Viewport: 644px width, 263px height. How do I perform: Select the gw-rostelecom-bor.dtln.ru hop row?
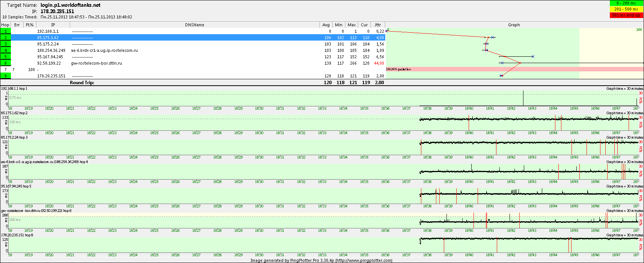click(97, 63)
